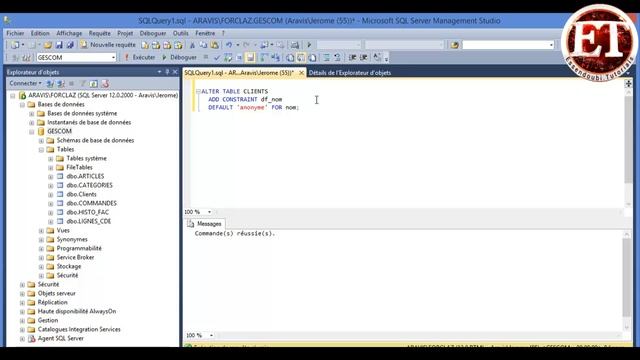Close the SQLQuery1.sql tab
640x360 pixels.
click(x=301, y=73)
